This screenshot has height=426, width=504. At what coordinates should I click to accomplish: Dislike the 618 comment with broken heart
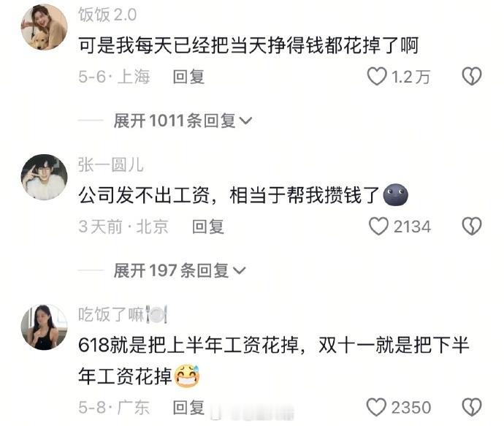pos(472,407)
